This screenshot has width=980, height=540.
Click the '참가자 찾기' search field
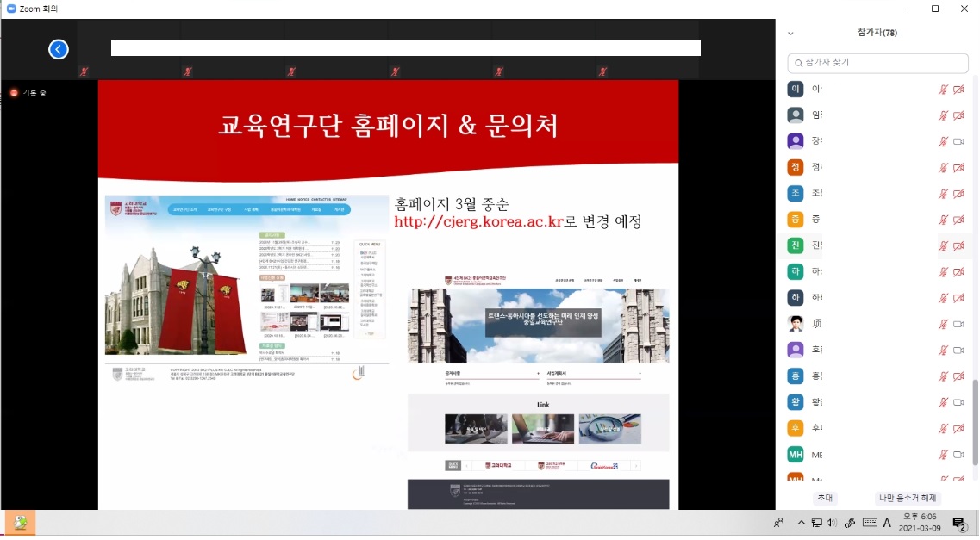tap(877, 63)
